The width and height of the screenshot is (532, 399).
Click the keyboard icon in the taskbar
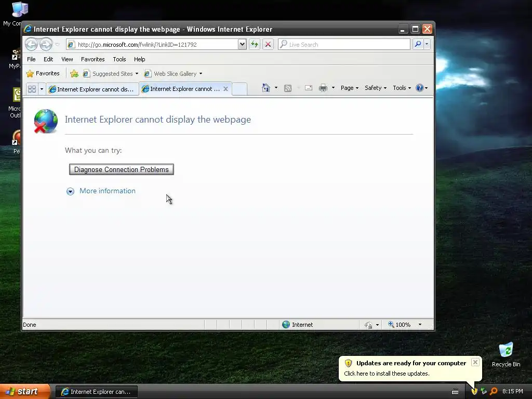455,392
